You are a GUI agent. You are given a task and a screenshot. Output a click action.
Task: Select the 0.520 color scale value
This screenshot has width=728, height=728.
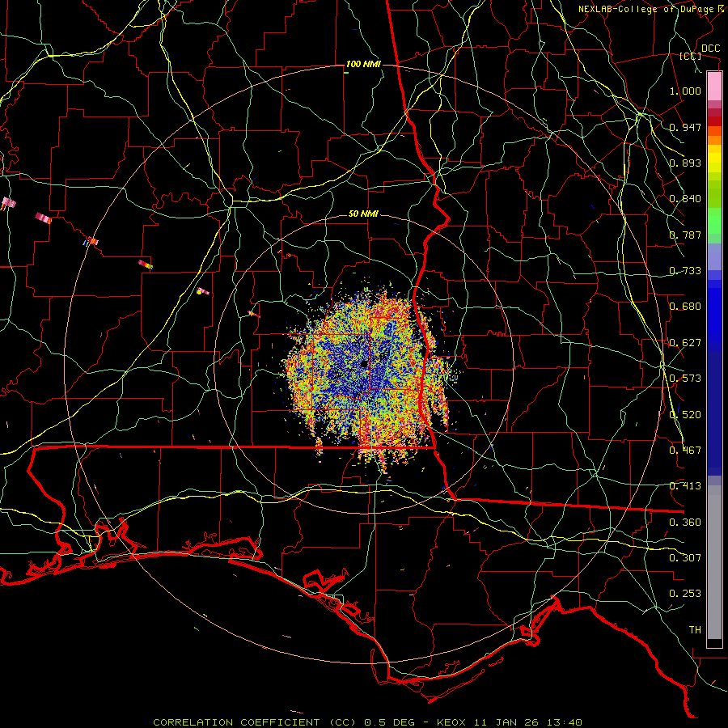[685, 414]
